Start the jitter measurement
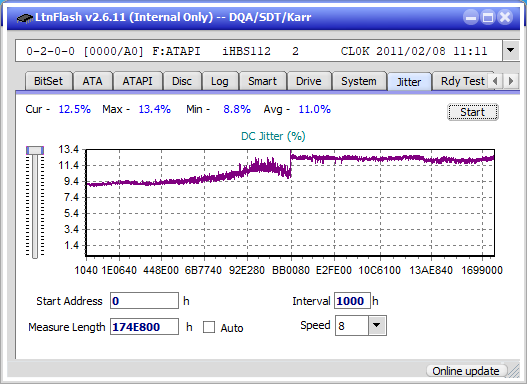This screenshot has width=527, height=384. click(473, 112)
